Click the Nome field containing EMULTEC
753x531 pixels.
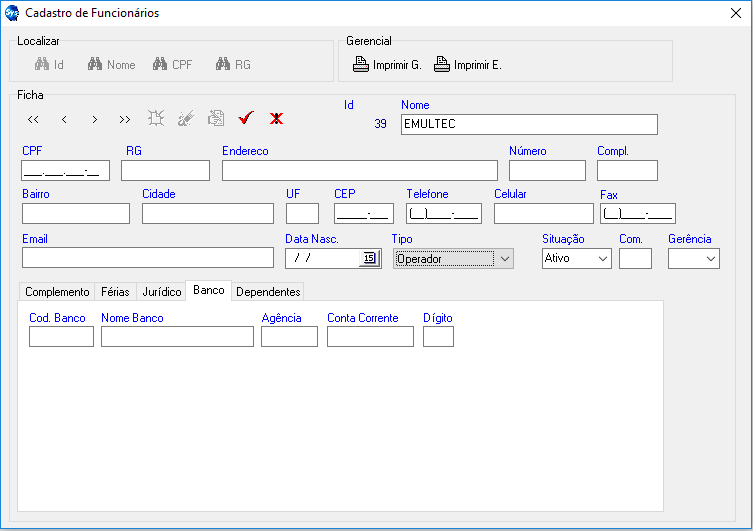[528, 124]
